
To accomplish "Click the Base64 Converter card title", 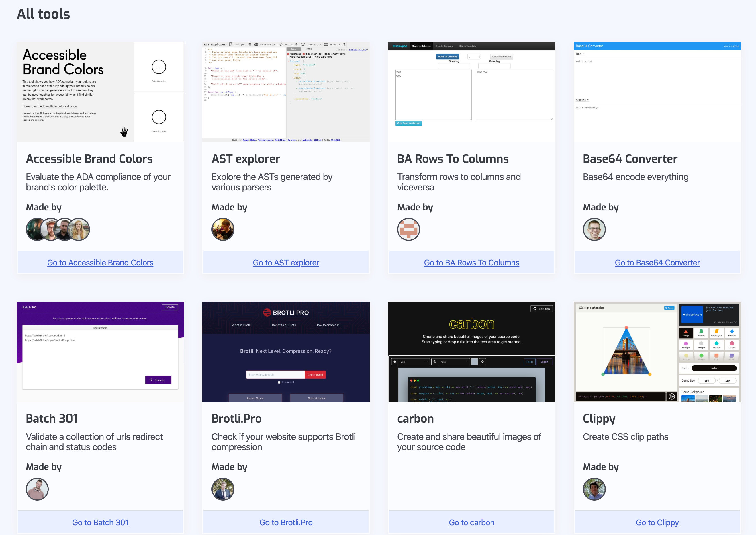I will click(630, 159).
